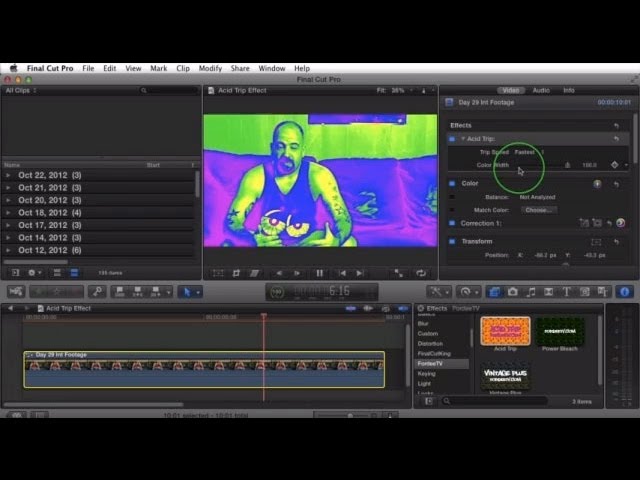Toggle timeline snapping button

403,309
